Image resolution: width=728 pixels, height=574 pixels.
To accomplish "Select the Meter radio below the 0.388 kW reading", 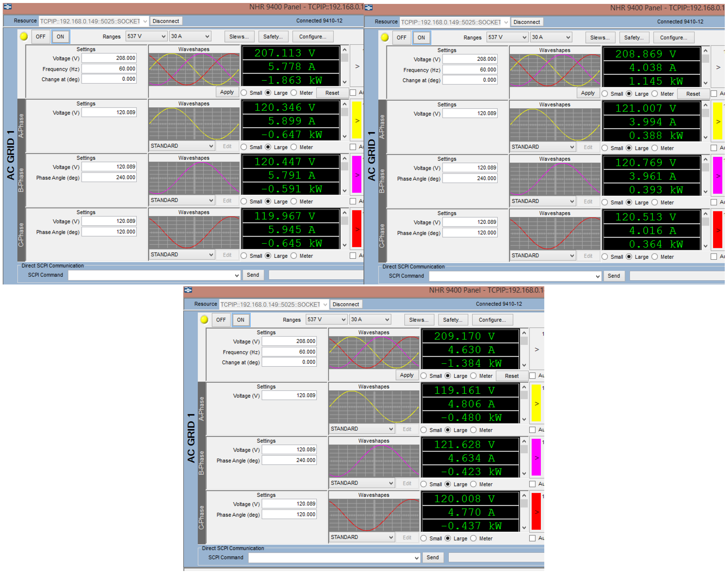I will click(655, 148).
